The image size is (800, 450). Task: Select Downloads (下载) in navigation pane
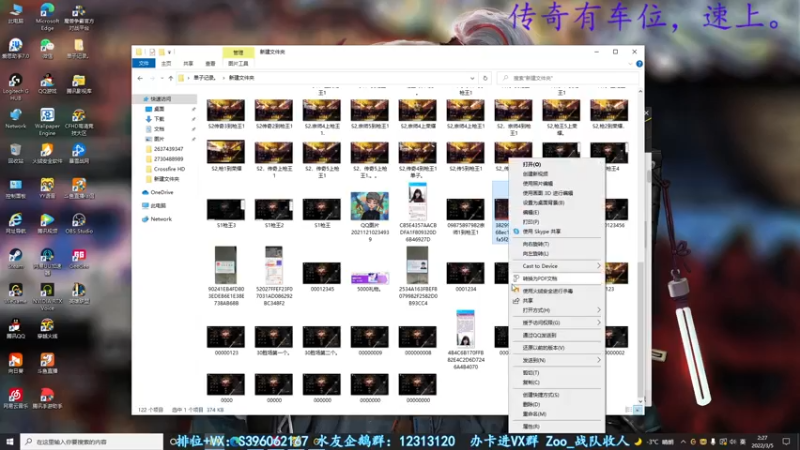(159, 119)
